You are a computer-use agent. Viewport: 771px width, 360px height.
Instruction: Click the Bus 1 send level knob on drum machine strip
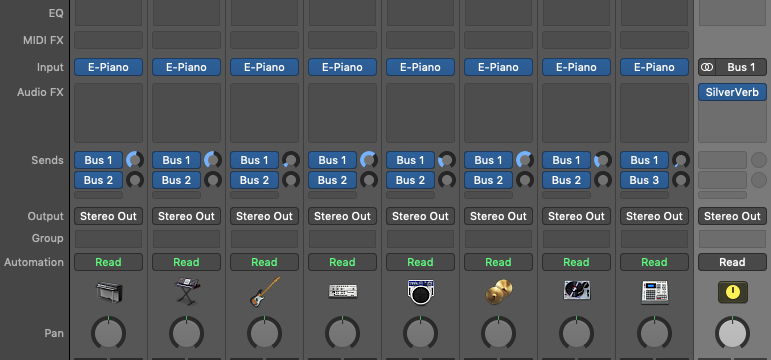click(x=369, y=160)
